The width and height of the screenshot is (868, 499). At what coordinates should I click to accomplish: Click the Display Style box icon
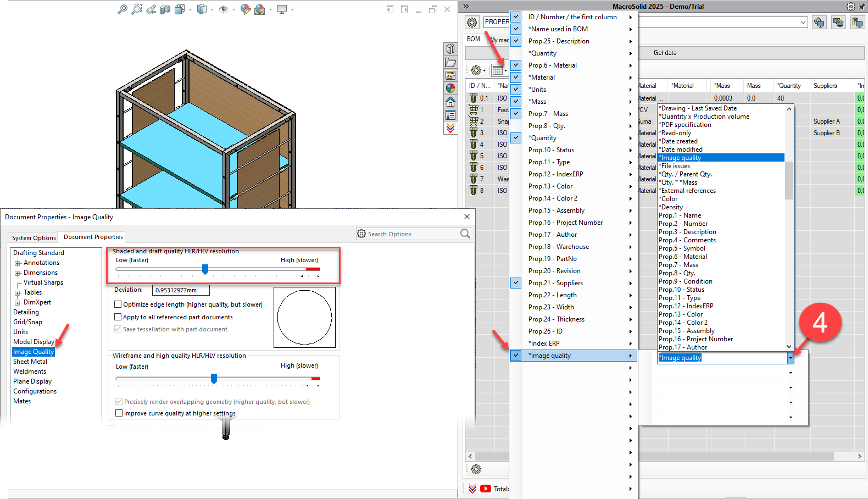202,9
